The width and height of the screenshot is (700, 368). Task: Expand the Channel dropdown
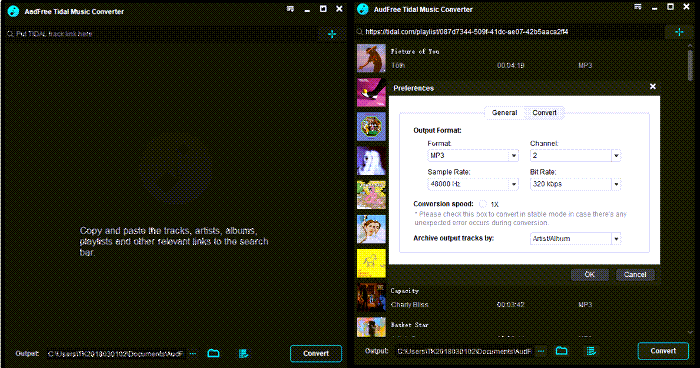(x=616, y=155)
